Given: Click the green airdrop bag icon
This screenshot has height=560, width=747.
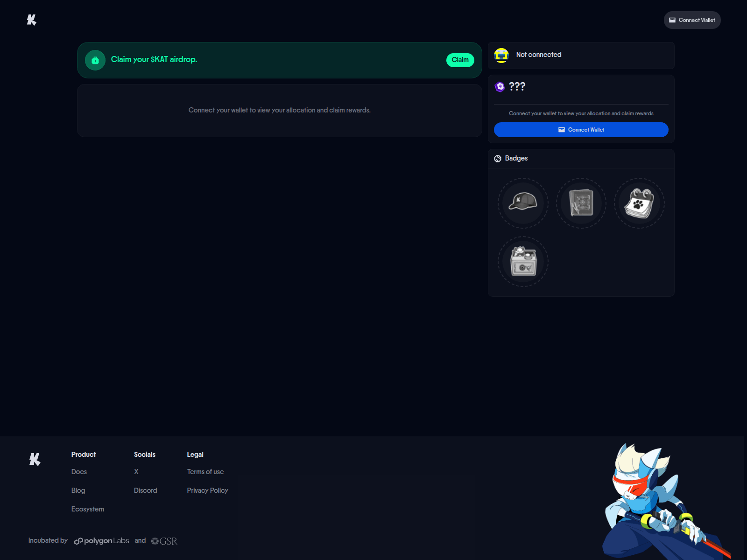Looking at the screenshot, I should tap(95, 60).
